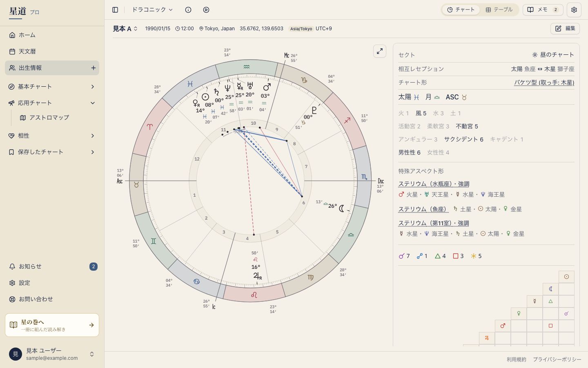Open settings gear in top bar
Image resolution: width=588 pixels, height=368 pixels.
tap(574, 10)
